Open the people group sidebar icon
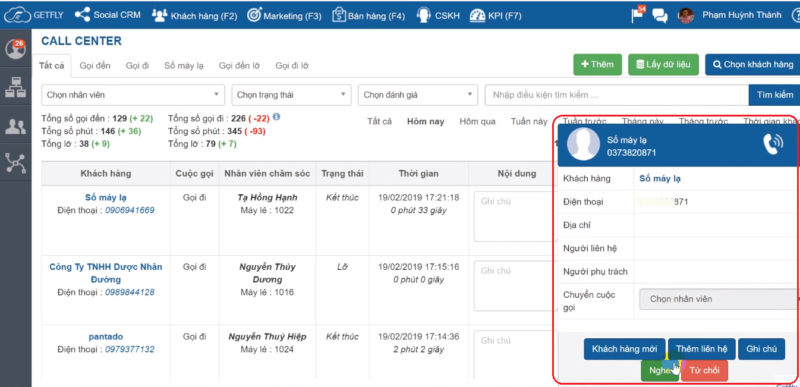The height and width of the screenshot is (387, 800). coord(15,125)
